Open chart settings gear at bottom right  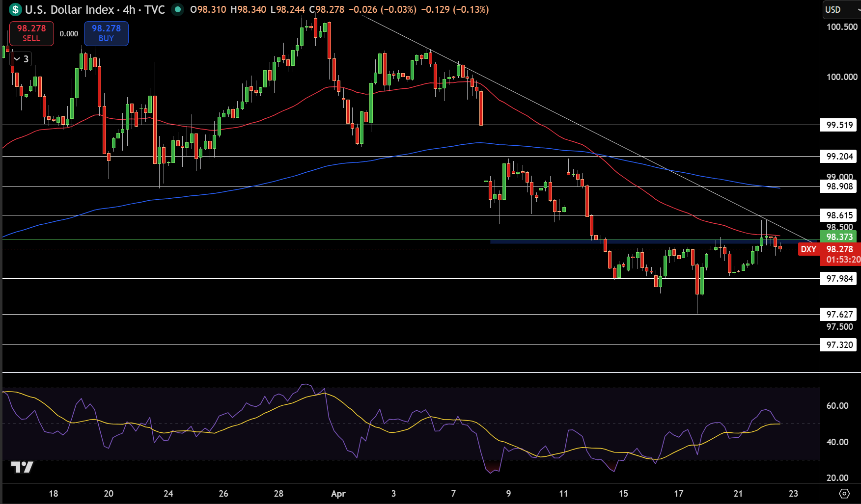[x=844, y=493]
